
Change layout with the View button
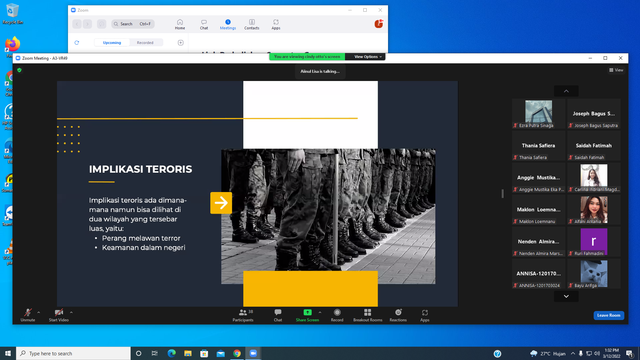point(616,70)
